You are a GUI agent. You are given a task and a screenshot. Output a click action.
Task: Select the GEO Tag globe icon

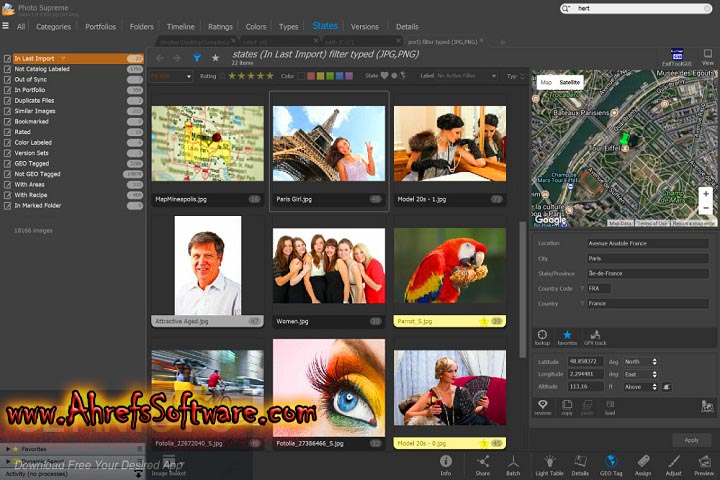click(x=611, y=465)
